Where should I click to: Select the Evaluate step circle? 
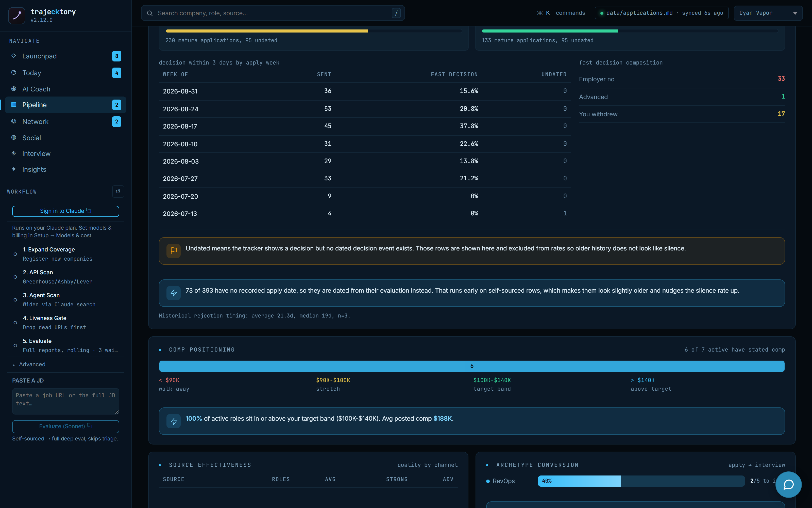click(15, 345)
